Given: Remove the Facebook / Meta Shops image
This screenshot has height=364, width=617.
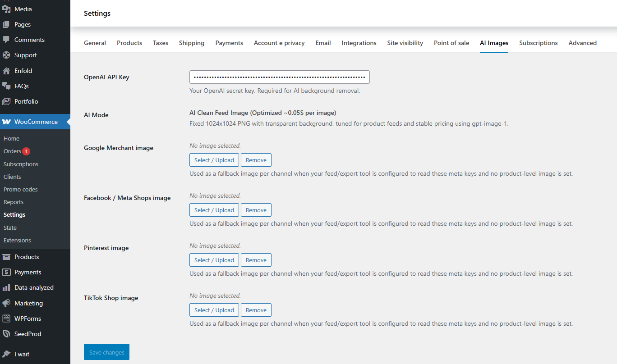Looking at the screenshot, I should coord(256,210).
